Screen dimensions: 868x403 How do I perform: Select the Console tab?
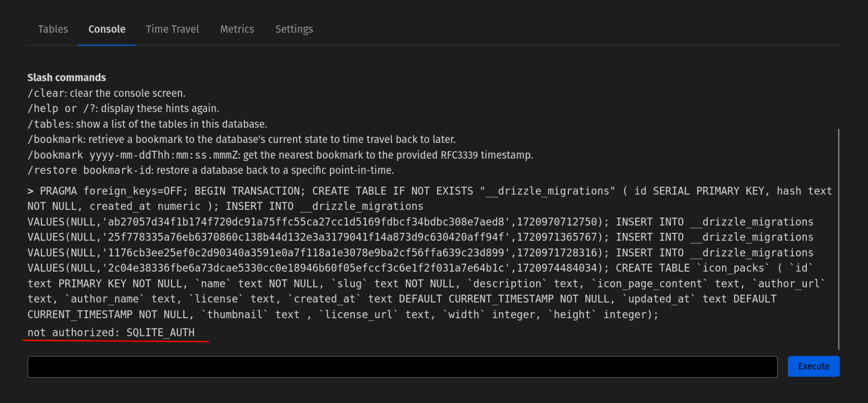coord(107,29)
